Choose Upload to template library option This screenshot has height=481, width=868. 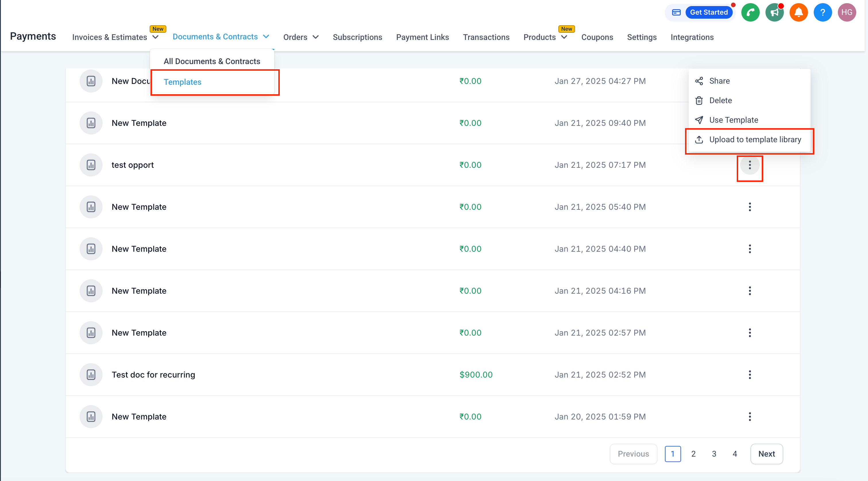755,140
